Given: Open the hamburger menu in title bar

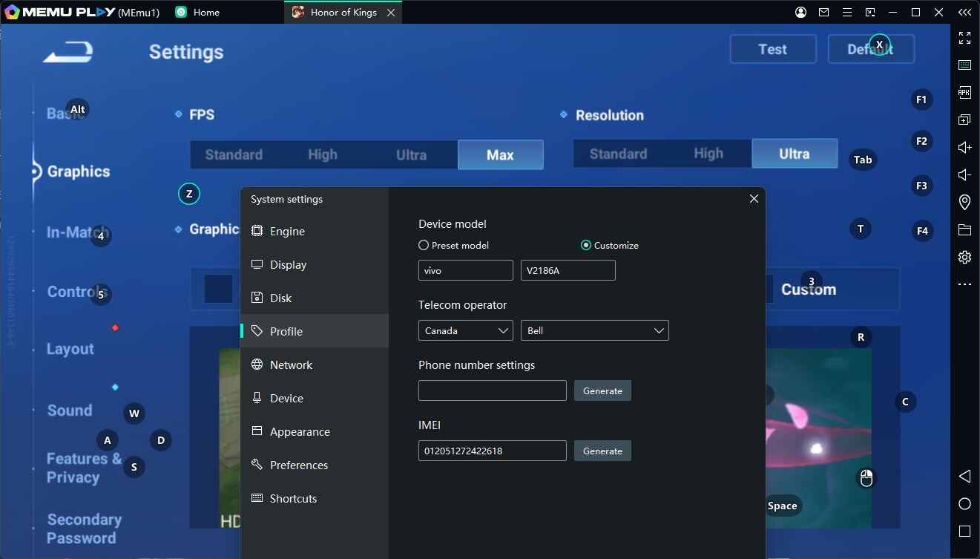Looking at the screenshot, I should [x=846, y=12].
